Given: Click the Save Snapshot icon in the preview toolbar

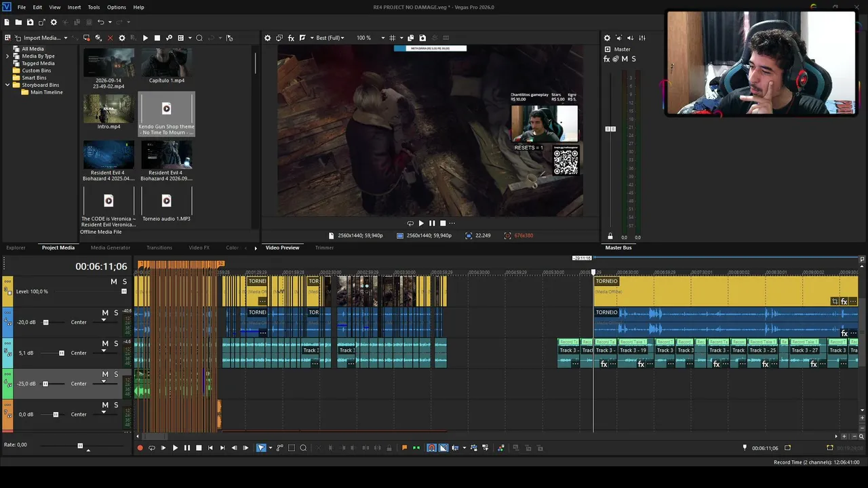Looking at the screenshot, I should 422,38.
